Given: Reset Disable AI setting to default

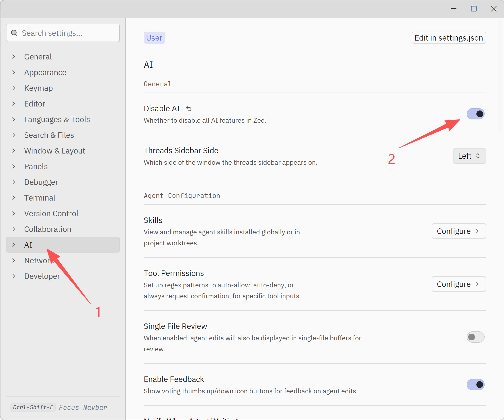Looking at the screenshot, I should 189,108.
